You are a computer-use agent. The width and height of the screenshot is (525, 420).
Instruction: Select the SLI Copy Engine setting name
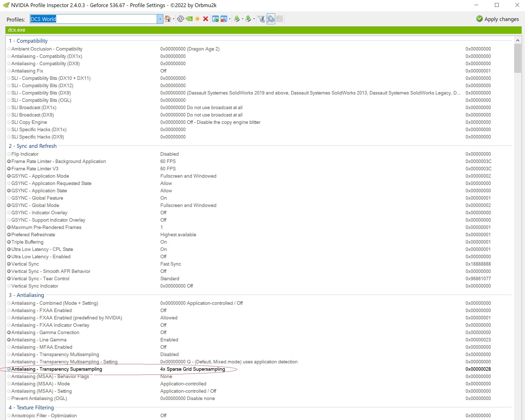[29, 122]
